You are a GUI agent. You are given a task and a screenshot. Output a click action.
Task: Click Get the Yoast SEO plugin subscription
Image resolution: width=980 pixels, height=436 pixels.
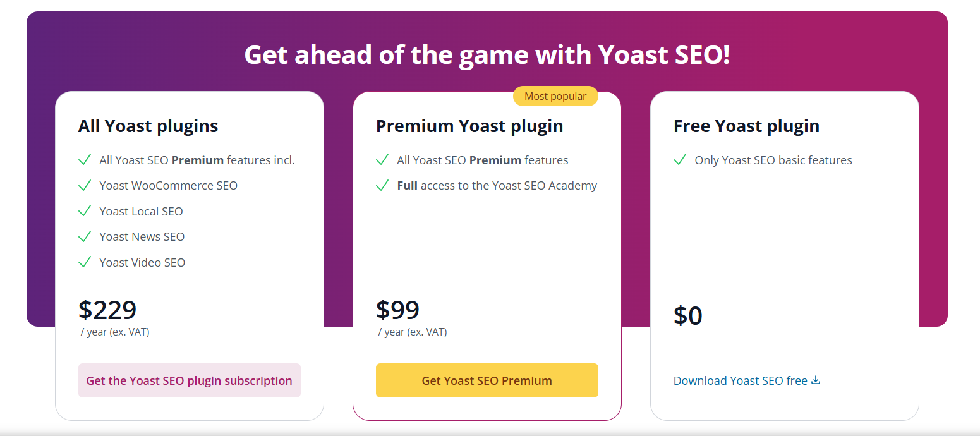pos(189,380)
